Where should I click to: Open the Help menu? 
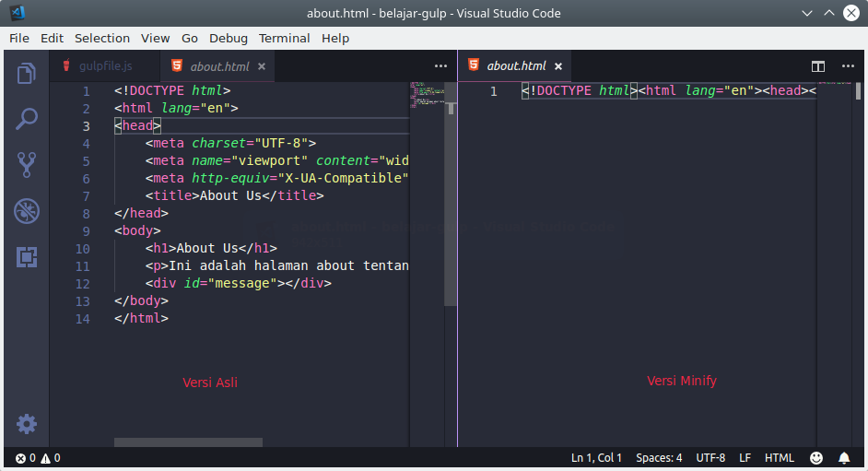[334, 38]
